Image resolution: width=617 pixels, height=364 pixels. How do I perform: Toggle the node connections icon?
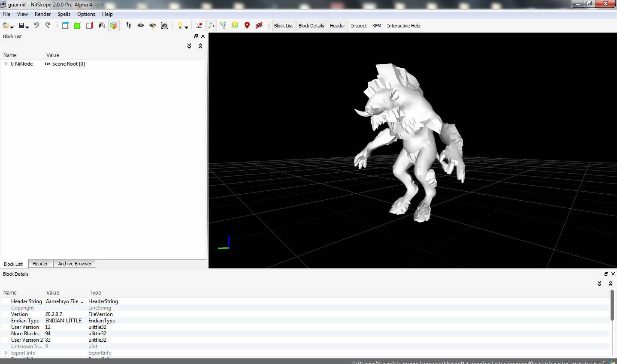click(223, 25)
